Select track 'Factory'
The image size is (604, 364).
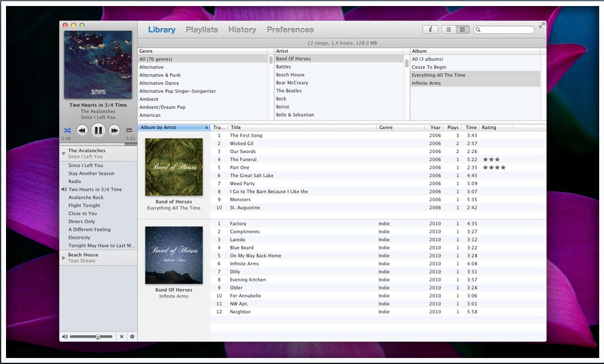[379, 224]
